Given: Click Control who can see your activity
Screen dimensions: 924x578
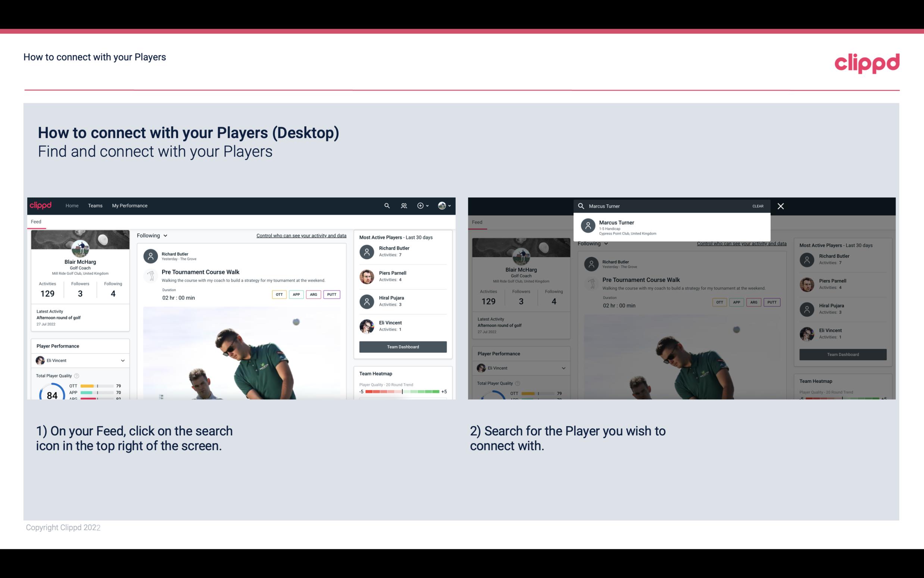Looking at the screenshot, I should coord(301,235).
